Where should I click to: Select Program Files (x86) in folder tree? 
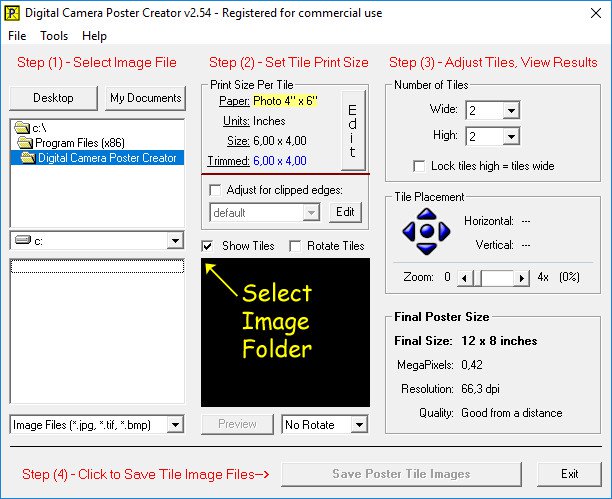point(80,143)
